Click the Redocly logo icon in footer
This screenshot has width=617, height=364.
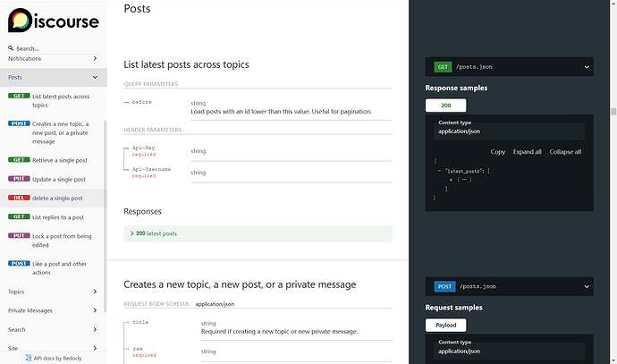pyautogui.click(x=29, y=358)
